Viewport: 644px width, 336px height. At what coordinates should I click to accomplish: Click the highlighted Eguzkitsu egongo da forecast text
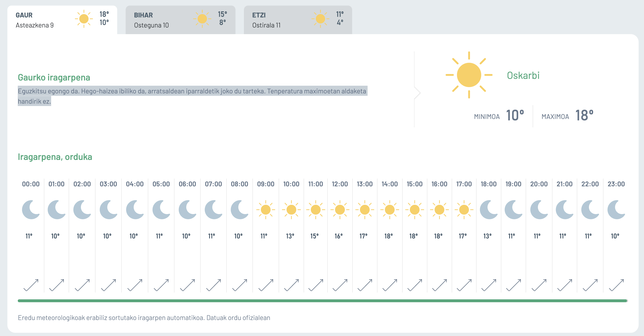pyautogui.click(x=192, y=96)
